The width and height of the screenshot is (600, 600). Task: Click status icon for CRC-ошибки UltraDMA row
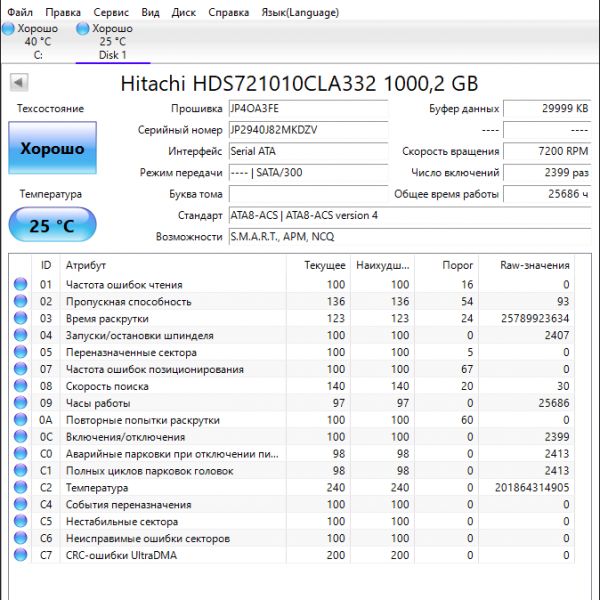click(x=20, y=555)
